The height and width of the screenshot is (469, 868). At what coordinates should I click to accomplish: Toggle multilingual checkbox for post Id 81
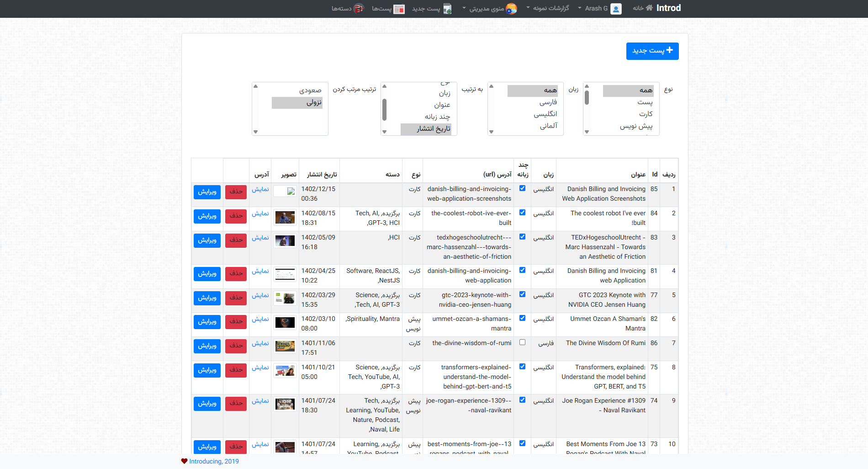(523, 270)
